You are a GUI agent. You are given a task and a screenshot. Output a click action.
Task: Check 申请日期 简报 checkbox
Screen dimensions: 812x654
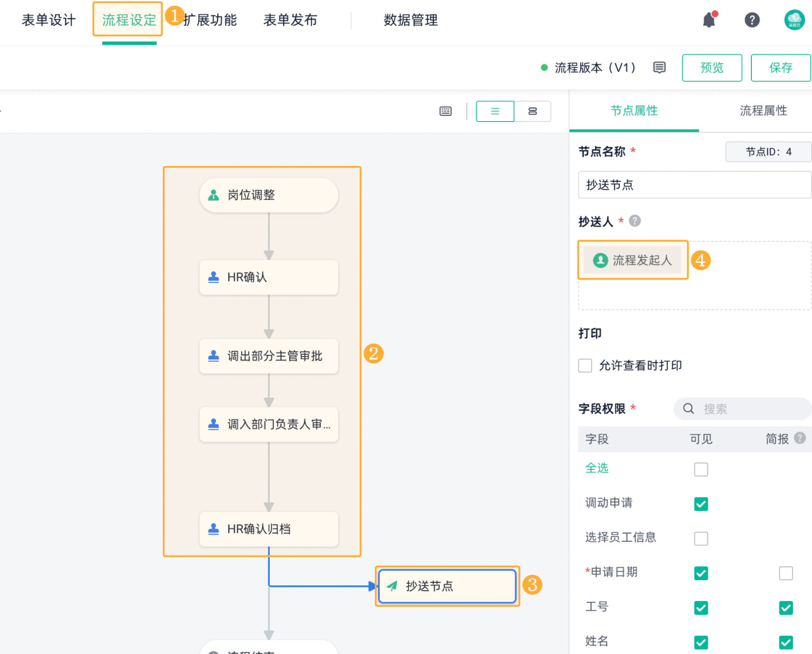786,573
